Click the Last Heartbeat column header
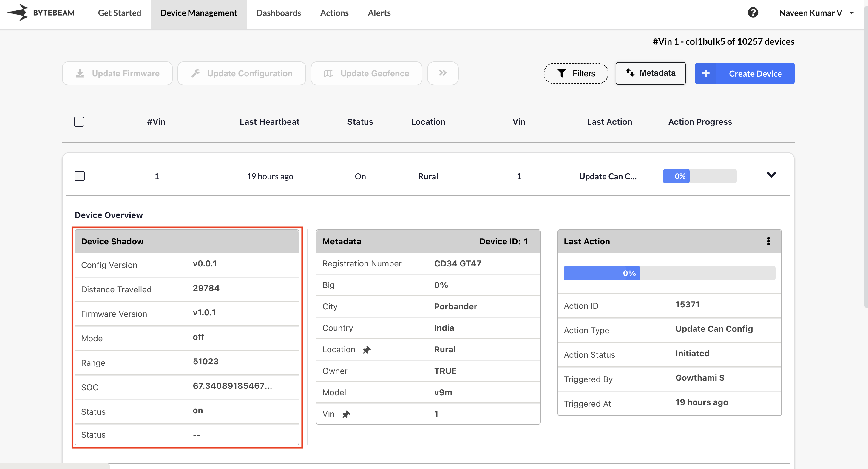The height and width of the screenshot is (469, 868). pyautogui.click(x=269, y=122)
